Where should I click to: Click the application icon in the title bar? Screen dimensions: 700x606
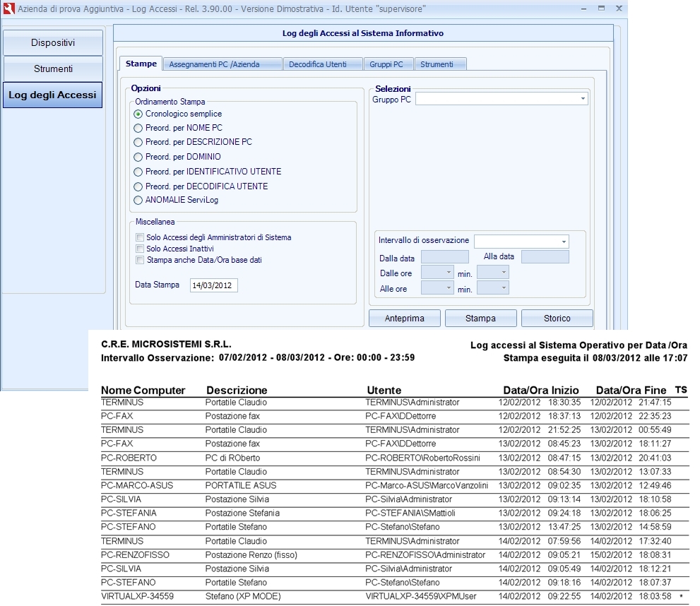pos(8,9)
